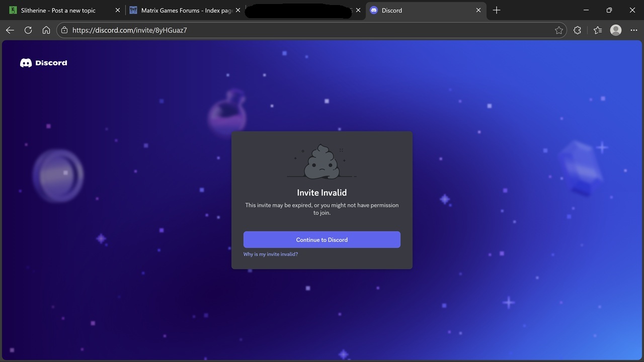The width and height of the screenshot is (644, 362).
Task: Close the Matrix Games Forums tab
Action: 238,10
